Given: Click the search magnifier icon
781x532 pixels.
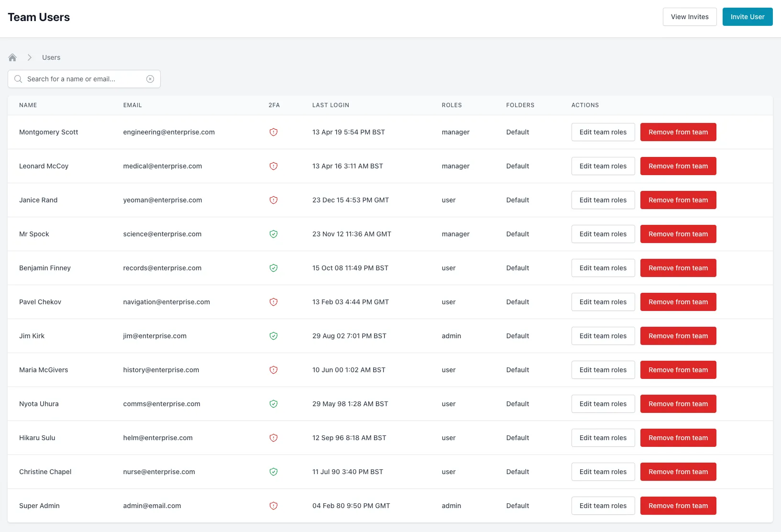Looking at the screenshot, I should tap(18, 79).
